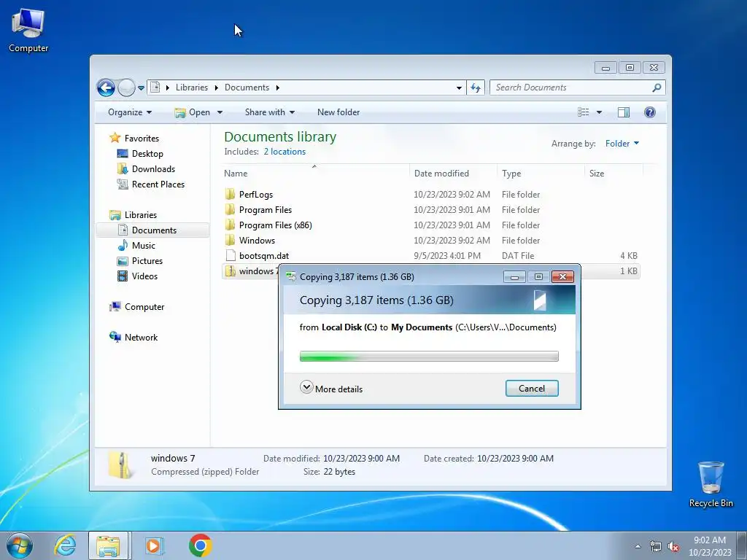Image resolution: width=747 pixels, height=560 pixels.
Task: Select Network in navigation pane
Action: [x=141, y=337]
